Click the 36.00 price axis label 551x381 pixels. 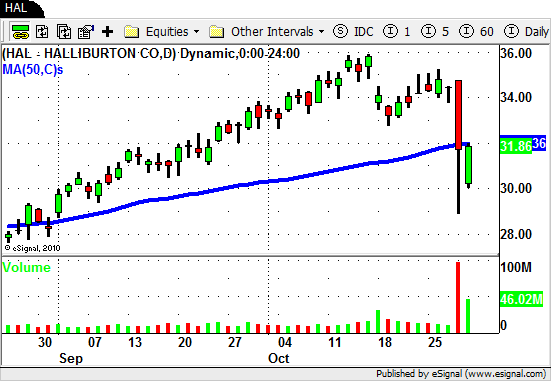click(516, 53)
